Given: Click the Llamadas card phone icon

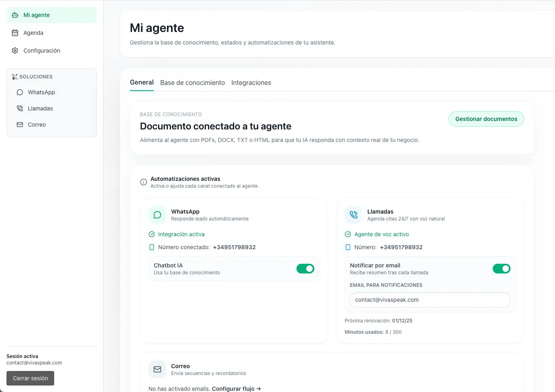Looking at the screenshot, I should pos(354,215).
